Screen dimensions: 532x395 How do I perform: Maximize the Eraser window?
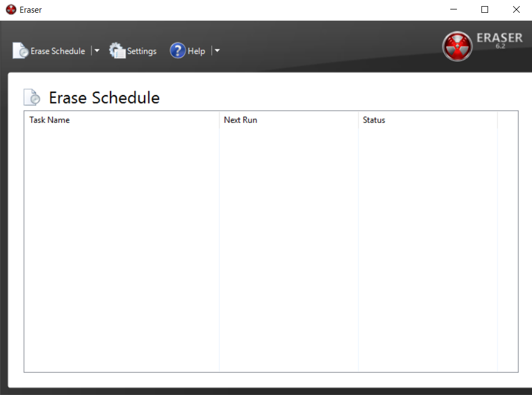(x=485, y=9)
